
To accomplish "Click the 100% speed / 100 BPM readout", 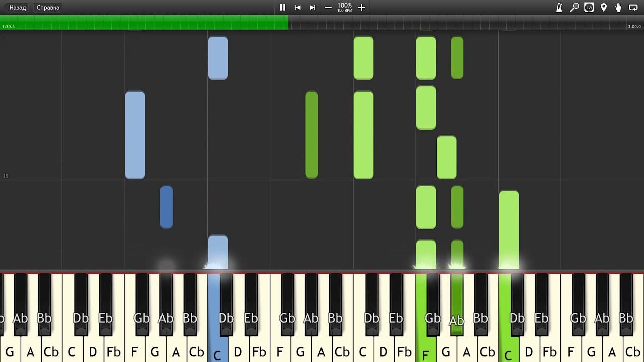I will point(345,7).
